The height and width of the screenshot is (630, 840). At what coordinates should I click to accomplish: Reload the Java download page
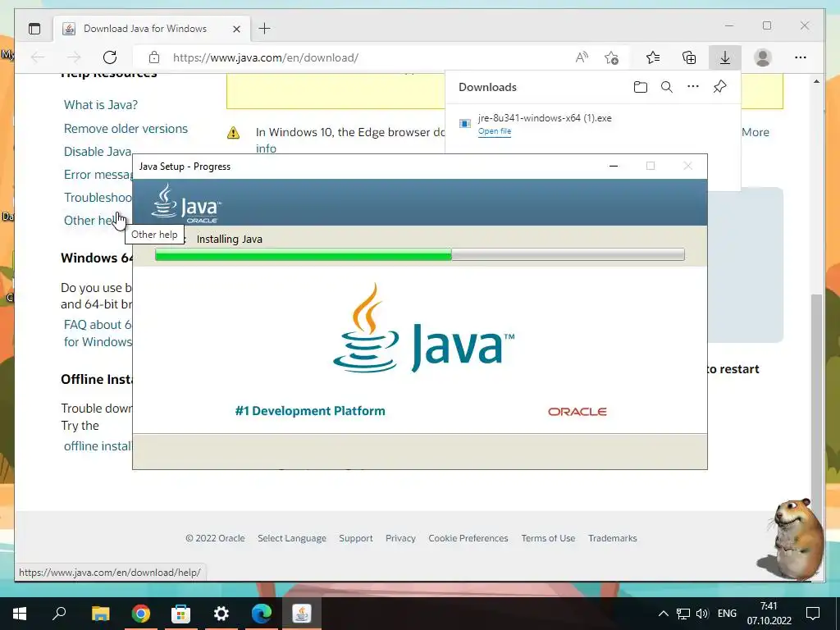pyautogui.click(x=110, y=57)
